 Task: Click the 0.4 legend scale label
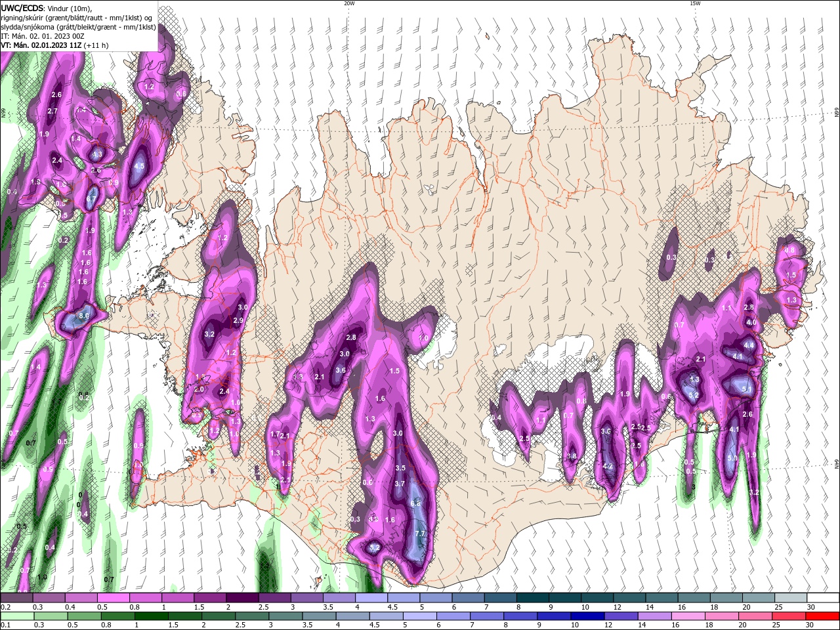[70, 607]
